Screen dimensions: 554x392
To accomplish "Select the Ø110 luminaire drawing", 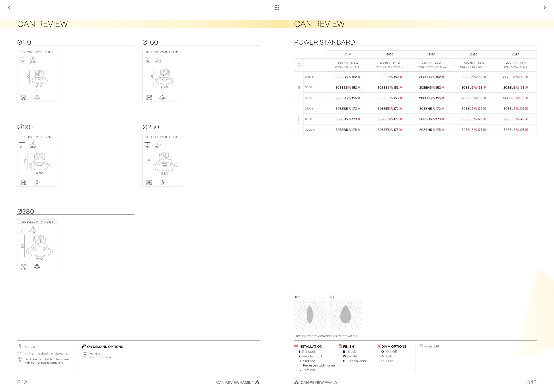I will tap(39, 76).
